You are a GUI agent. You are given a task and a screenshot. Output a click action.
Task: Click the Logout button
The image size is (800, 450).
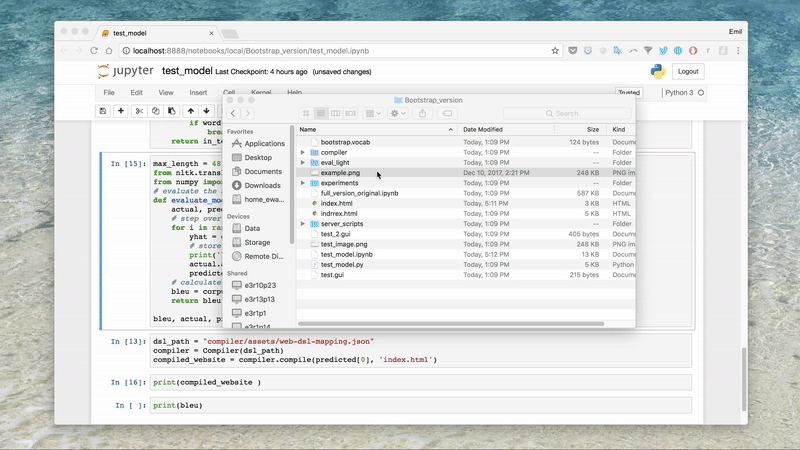[688, 71]
